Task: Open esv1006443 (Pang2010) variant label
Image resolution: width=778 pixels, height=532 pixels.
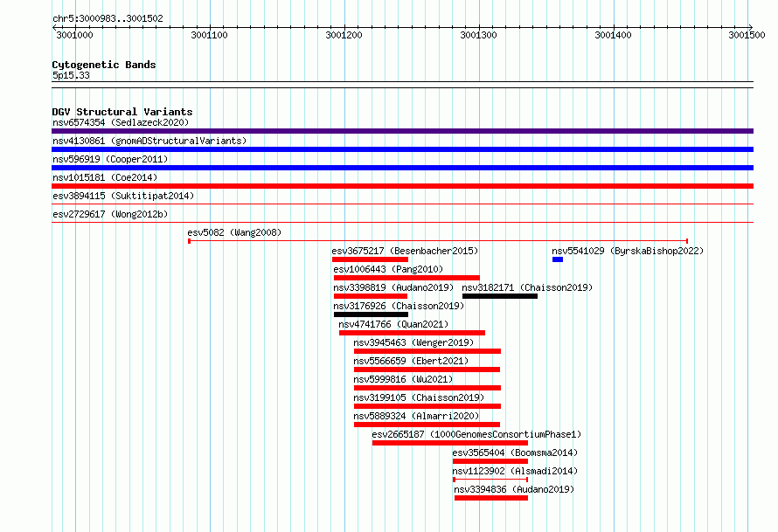Action: click(x=388, y=269)
